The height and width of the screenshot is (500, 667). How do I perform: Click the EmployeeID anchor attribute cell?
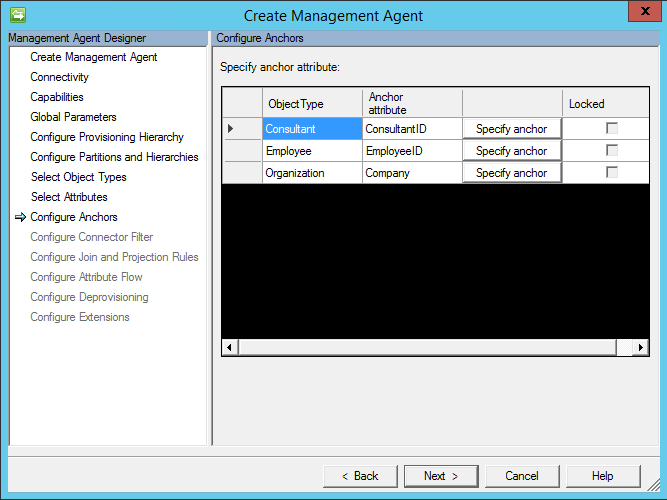[x=412, y=151]
